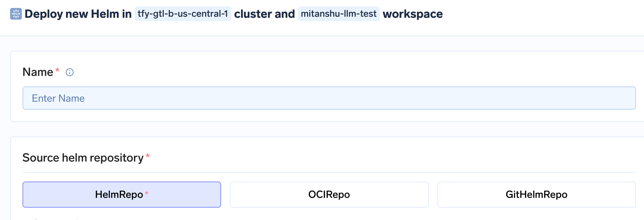Viewport: 644px width, 220px height.
Task: Click the header bar's empty right side
Action: [545, 15]
